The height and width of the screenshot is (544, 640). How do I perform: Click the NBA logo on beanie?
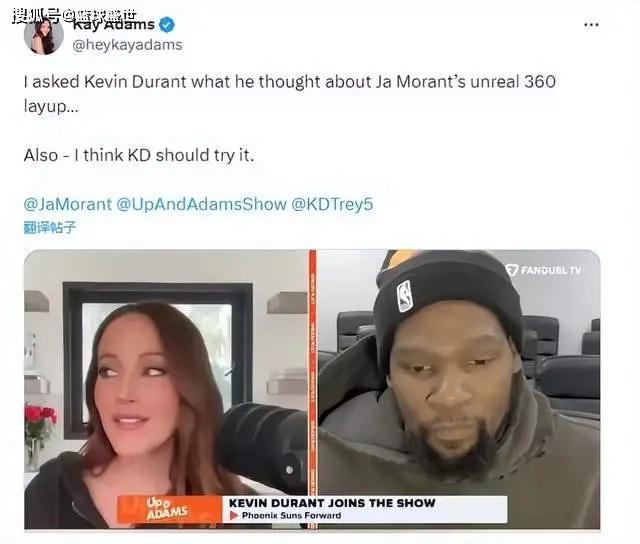tap(404, 296)
